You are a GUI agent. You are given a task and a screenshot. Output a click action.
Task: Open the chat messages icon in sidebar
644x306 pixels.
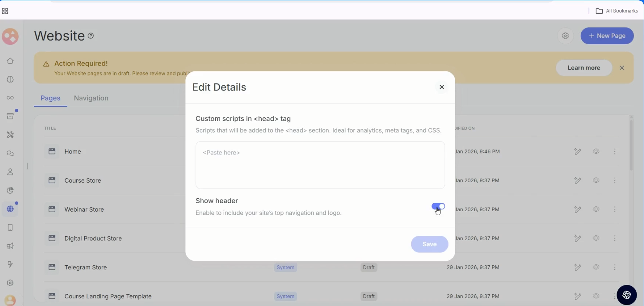(10, 153)
